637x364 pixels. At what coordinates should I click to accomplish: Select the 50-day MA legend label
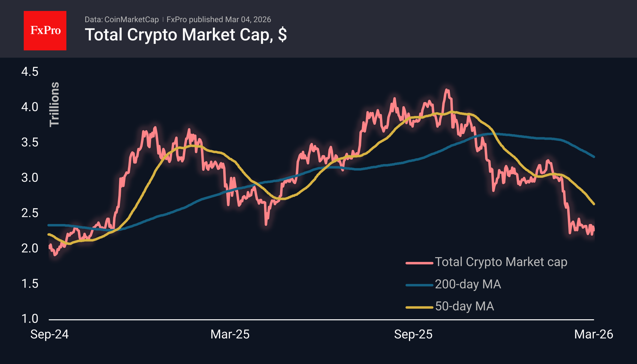pyautogui.click(x=464, y=306)
